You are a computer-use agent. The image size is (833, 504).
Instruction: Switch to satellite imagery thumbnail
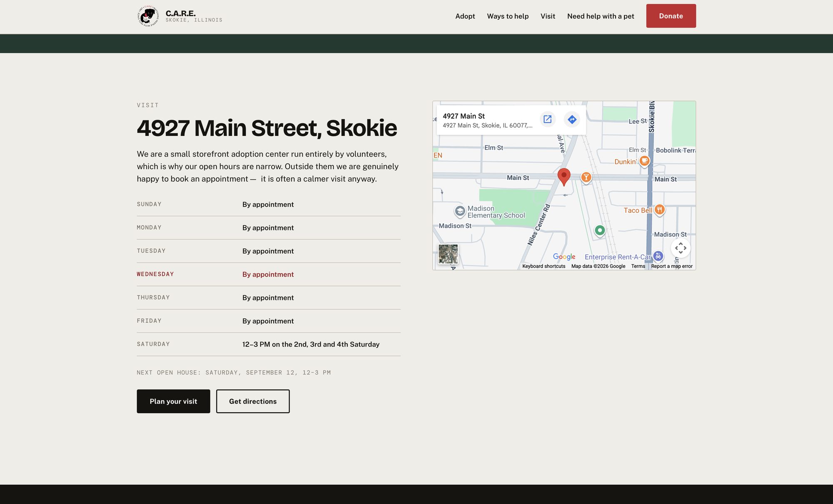[448, 254]
